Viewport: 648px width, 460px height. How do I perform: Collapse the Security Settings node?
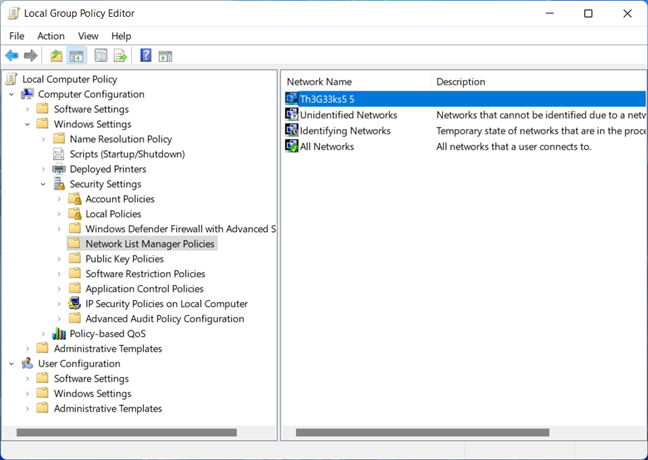pyautogui.click(x=43, y=184)
